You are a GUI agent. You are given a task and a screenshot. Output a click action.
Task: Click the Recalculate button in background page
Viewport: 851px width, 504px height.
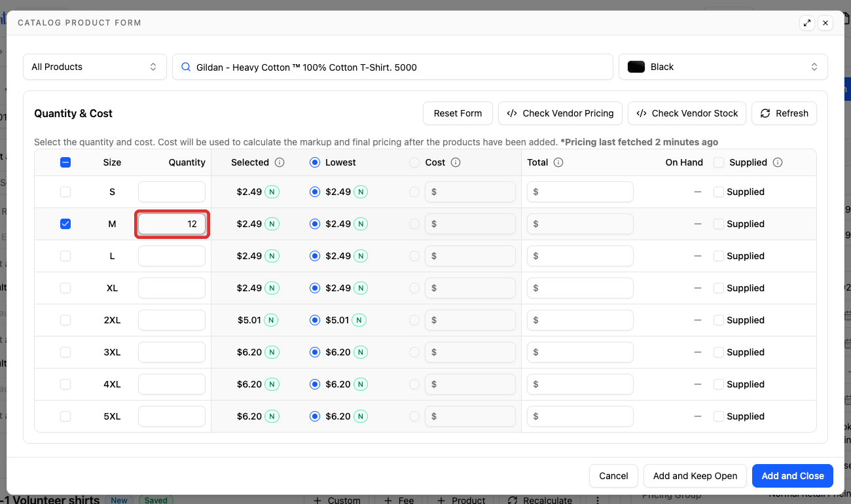pos(540,500)
